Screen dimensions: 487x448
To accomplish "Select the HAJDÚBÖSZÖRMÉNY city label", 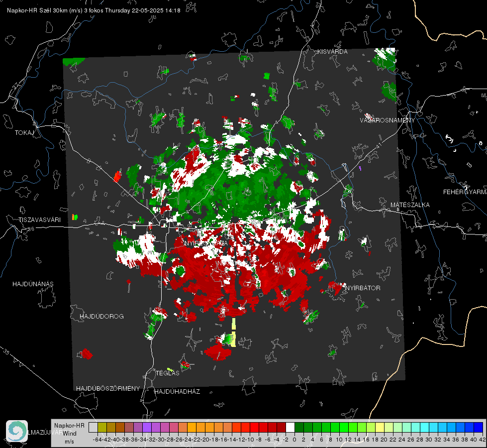I will (108, 388).
